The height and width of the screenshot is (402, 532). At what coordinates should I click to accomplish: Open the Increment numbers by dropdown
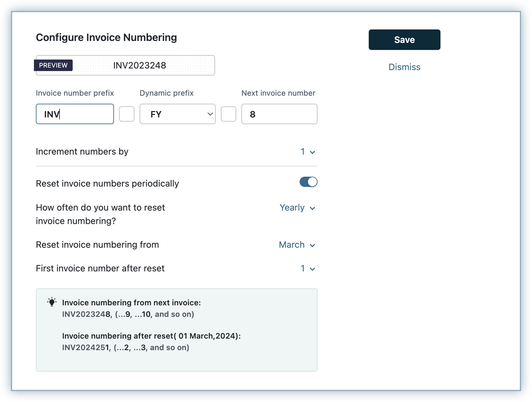pos(308,152)
